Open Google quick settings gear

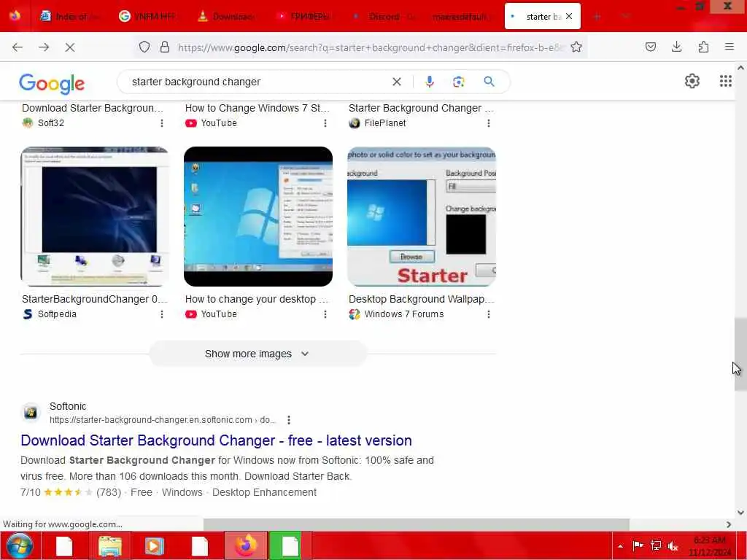692,81
